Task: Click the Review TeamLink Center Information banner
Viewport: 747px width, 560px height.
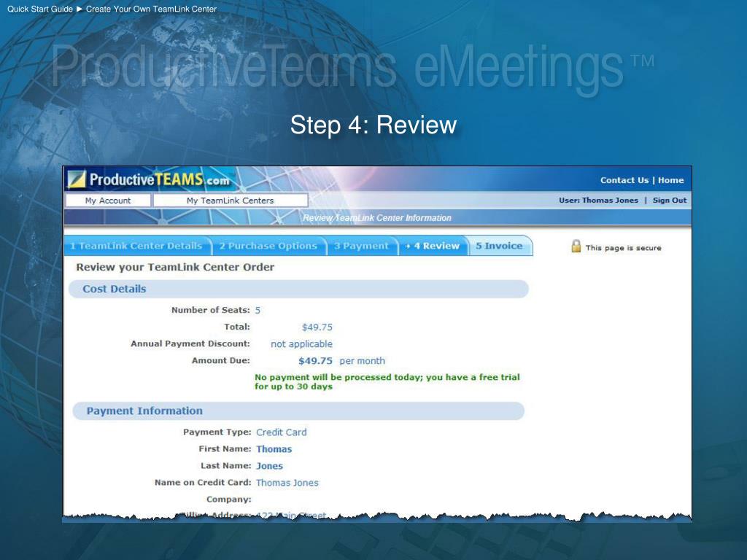Action: coord(377,217)
